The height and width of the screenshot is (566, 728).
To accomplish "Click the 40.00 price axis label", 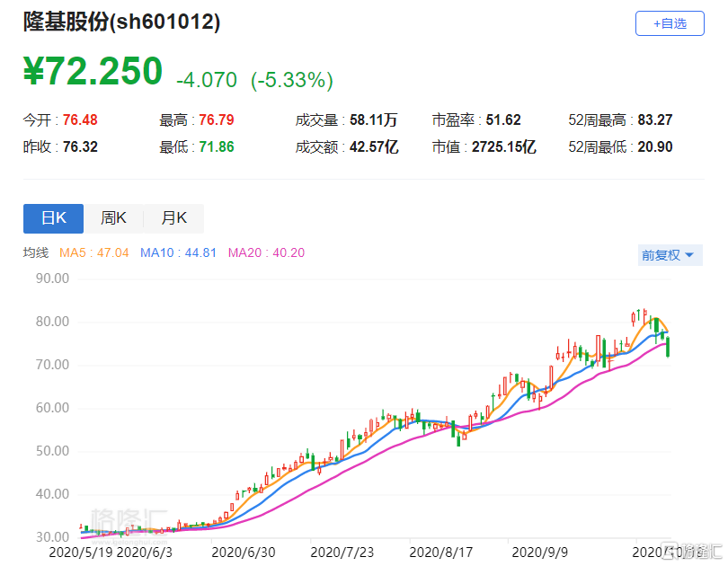I will (x=52, y=494).
